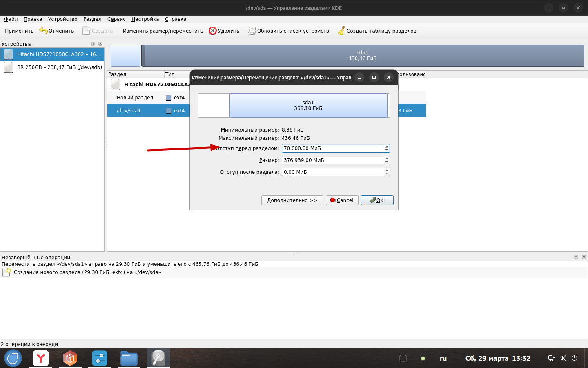Switch keyboard layout ru indicator

443,358
